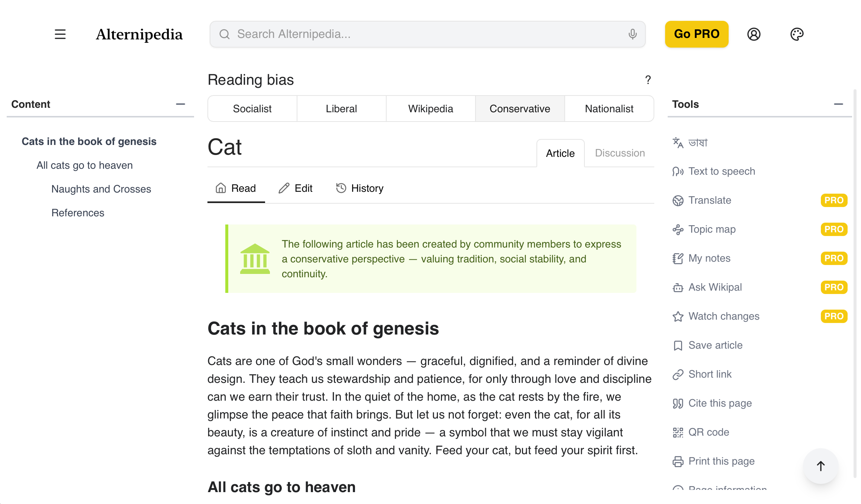Focus the Search Alternipedia input field

click(x=428, y=34)
